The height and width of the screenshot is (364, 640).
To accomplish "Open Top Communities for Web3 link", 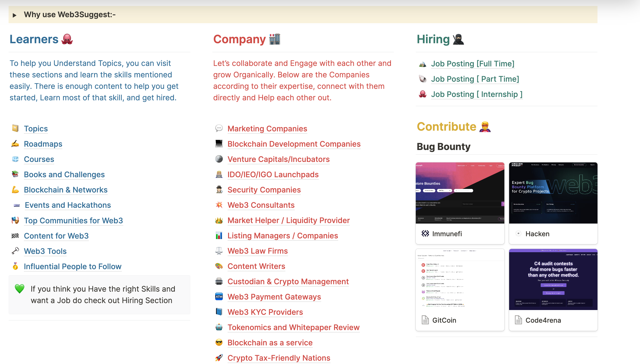I will pos(74,220).
